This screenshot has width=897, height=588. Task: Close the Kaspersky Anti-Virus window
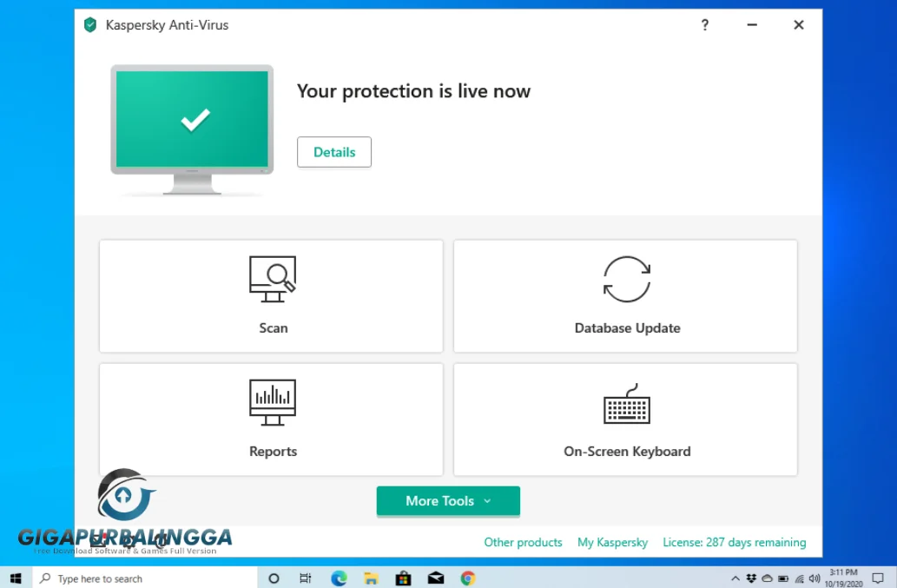(799, 25)
